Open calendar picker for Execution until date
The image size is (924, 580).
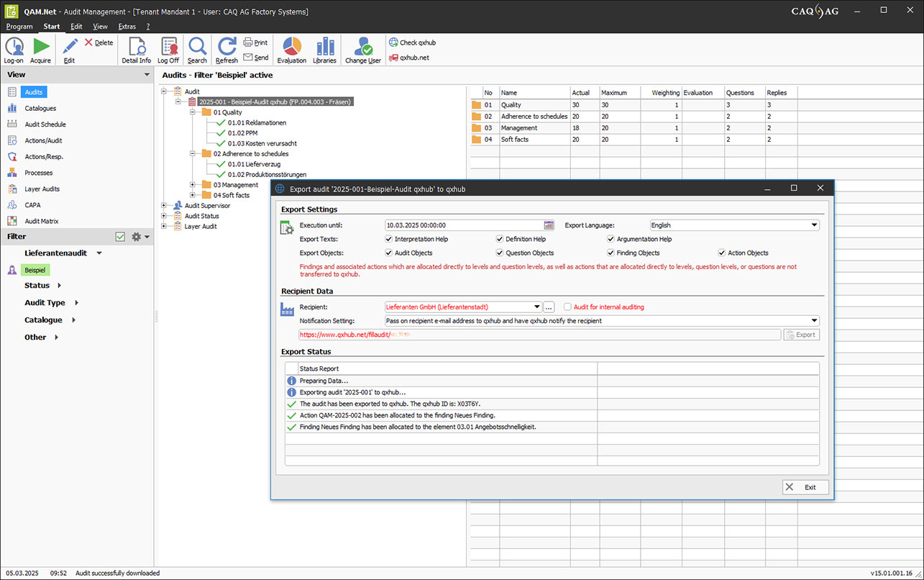549,225
